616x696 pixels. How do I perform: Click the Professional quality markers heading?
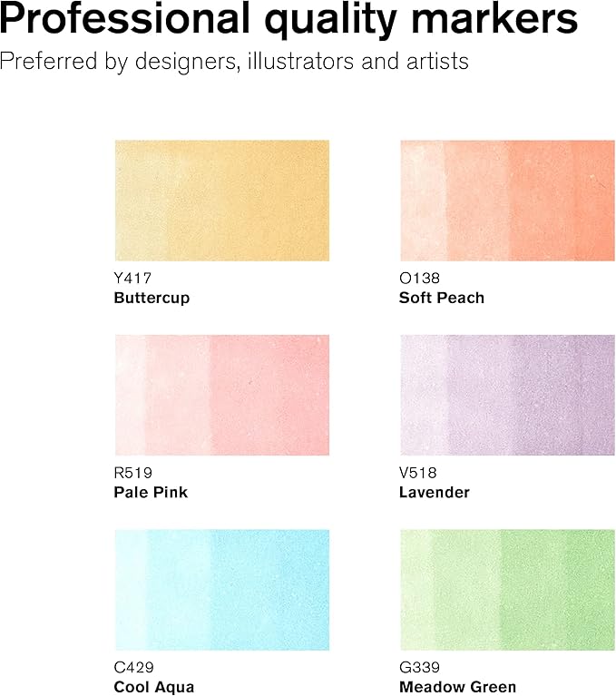[x=288, y=21]
